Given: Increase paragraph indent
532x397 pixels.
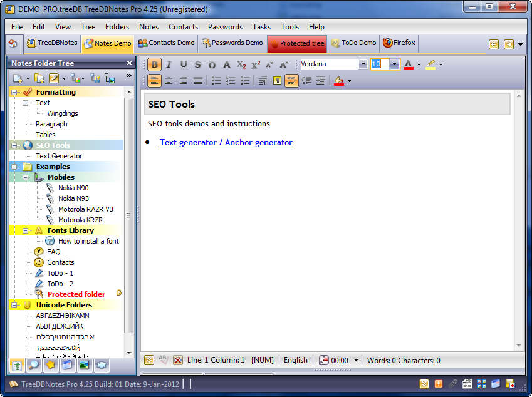Looking at the screenshot, I should (x=321, y=81).
